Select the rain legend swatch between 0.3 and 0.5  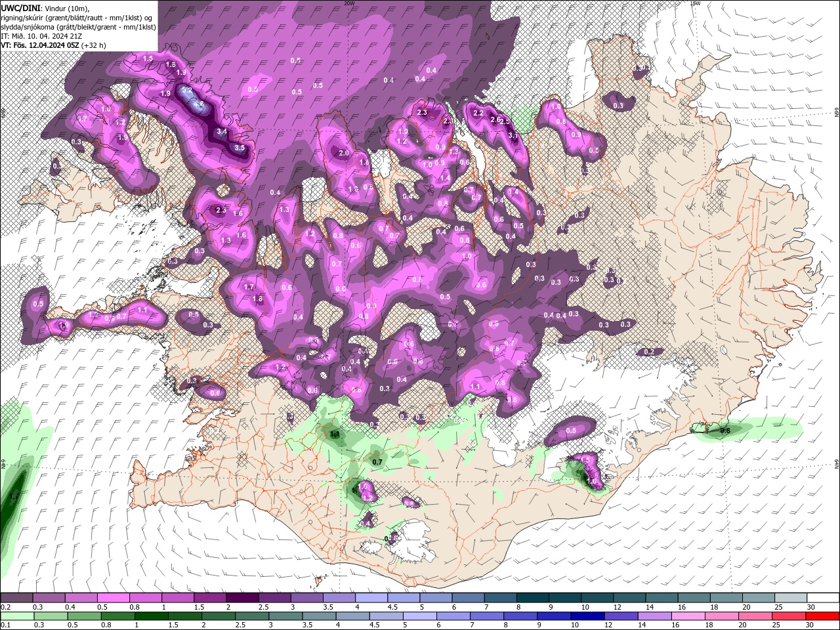click(x=51, y=616)
